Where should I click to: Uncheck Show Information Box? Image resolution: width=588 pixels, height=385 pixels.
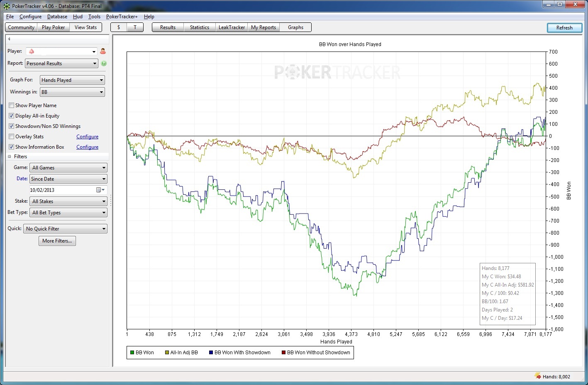point(12,147)
